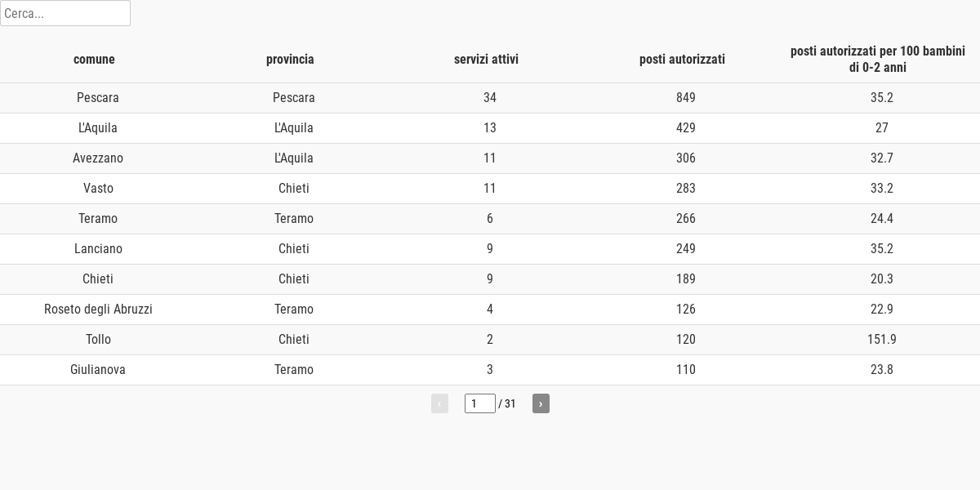Click the Roseto degli Abruzzi cell
Image resolution: width=980 pixels, height=490 pixels.
pyautogui.click(x=98, y=310)
